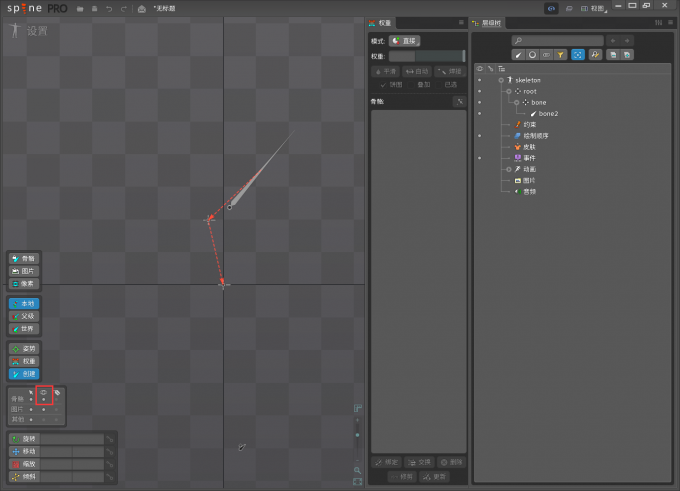Toggle the 已选 checkbox
Image resolution: width=680 pixels, height=491 pixels.
[447, 85]
